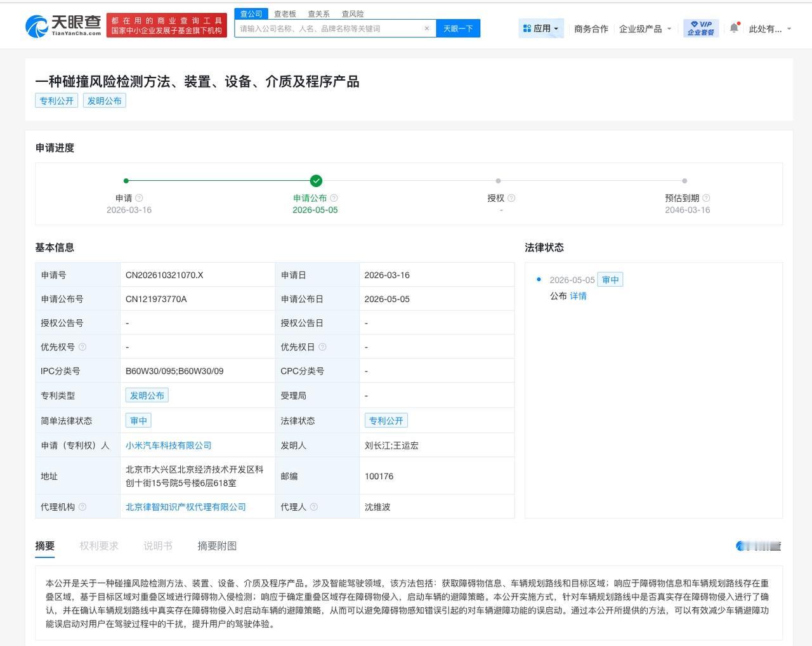Select IPC value B60W30/095;B60W30/09
The image size is (812, 646).
(x=174, y=371)
